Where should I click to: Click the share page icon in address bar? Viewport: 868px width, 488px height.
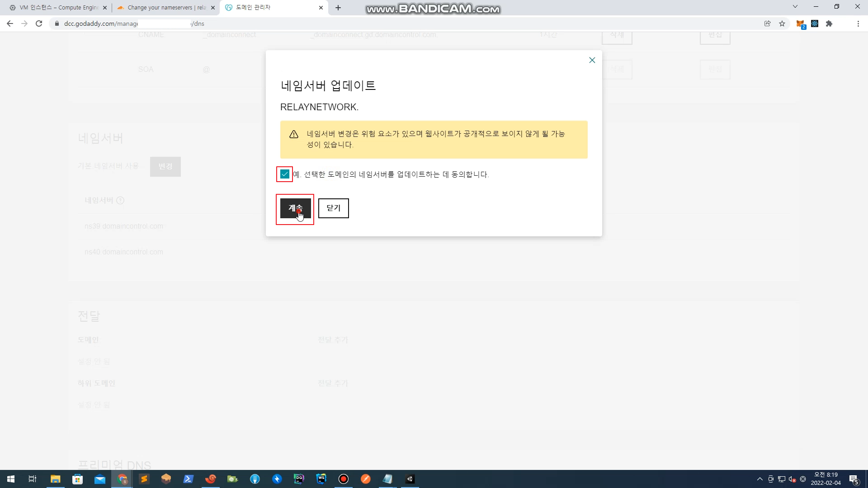(767, 23)
